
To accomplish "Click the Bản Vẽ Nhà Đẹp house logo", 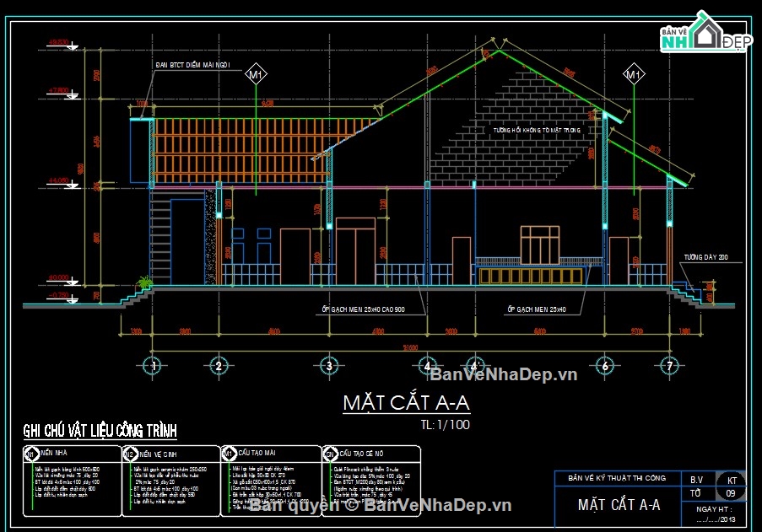I will click(705, 35).
